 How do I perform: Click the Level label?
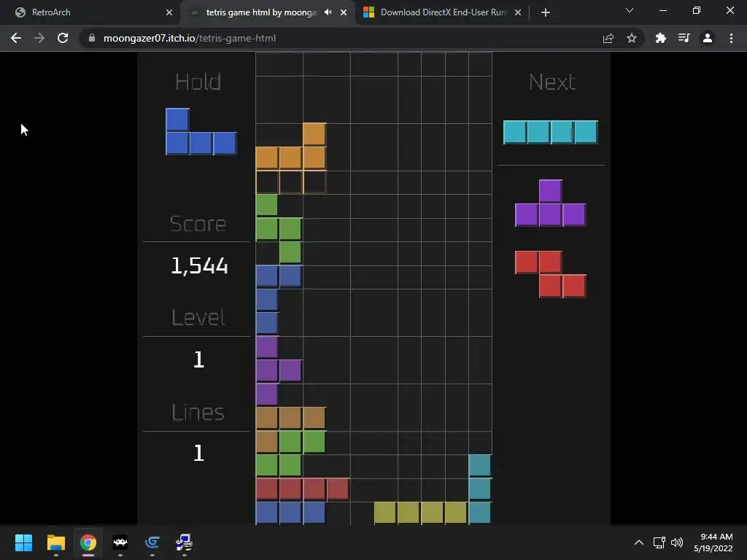pyautogui.click(x=198, y=317)
